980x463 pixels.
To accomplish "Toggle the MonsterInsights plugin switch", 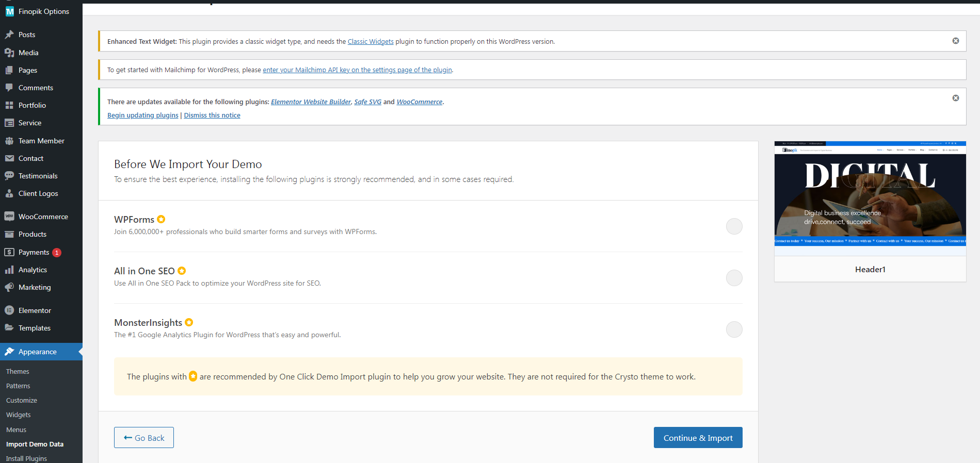I will click(x=734, y=329).
